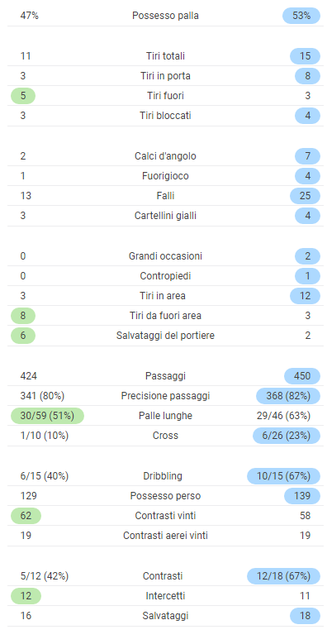Click the Salvataggi value 18 badge
The width and height of the screenshot is (327, 644).
[x=305, y=616]
